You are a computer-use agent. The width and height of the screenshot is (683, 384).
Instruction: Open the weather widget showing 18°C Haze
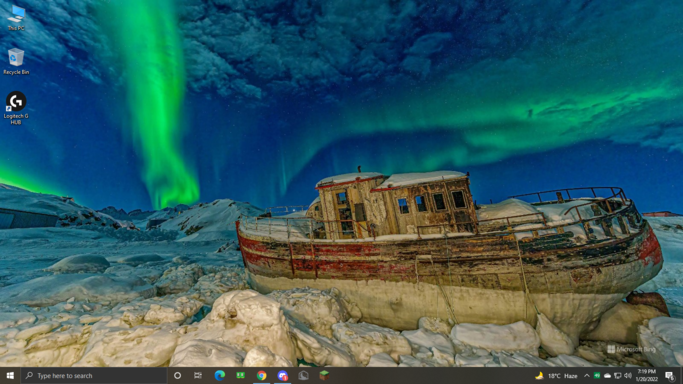(557, 376)
